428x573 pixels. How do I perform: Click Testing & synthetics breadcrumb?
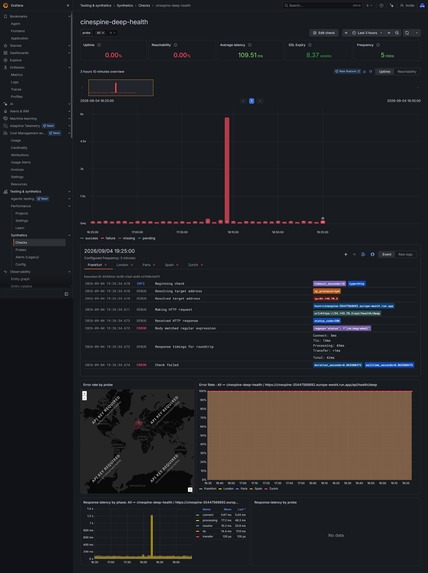click(96, 5)
